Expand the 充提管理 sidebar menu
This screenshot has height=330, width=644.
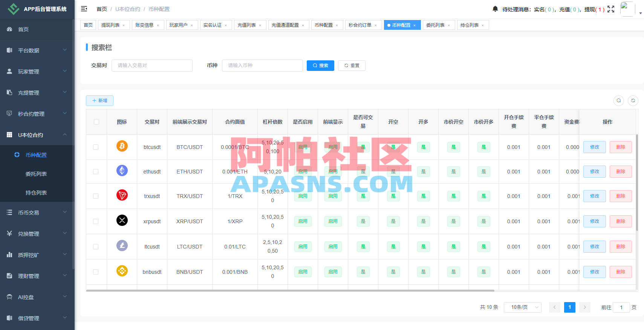pyautogui.click(x=37, y=92)
